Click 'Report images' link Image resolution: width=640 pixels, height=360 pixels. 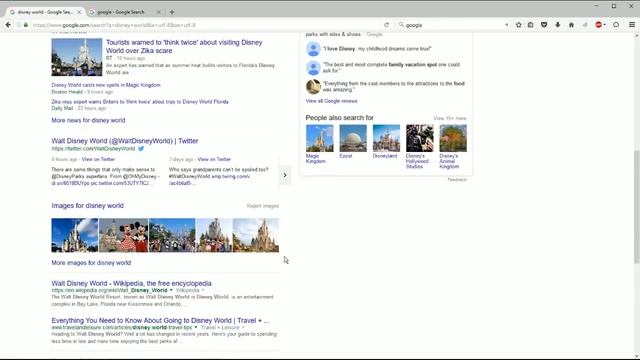[262, 206]
